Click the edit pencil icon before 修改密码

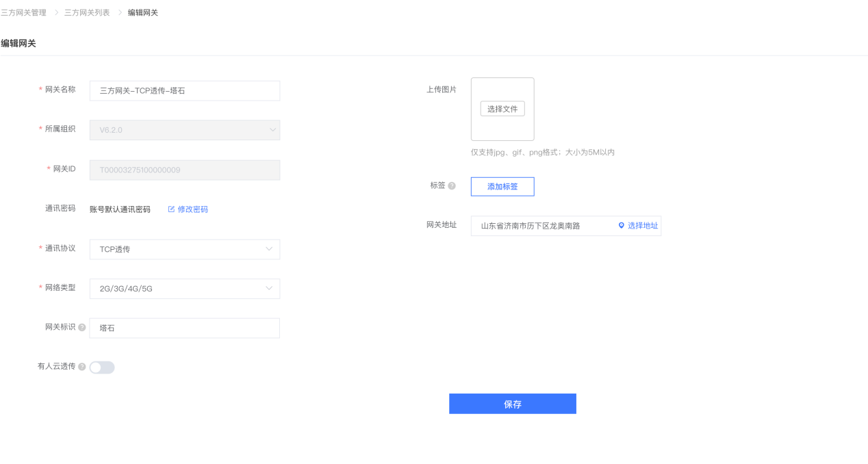(x=171, y=209)
